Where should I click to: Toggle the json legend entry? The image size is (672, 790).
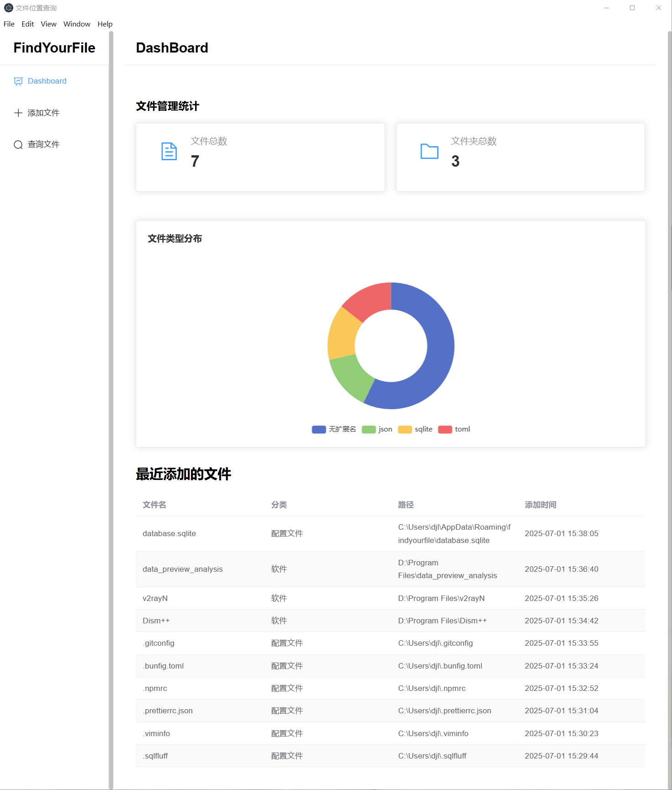pos(377,429)
